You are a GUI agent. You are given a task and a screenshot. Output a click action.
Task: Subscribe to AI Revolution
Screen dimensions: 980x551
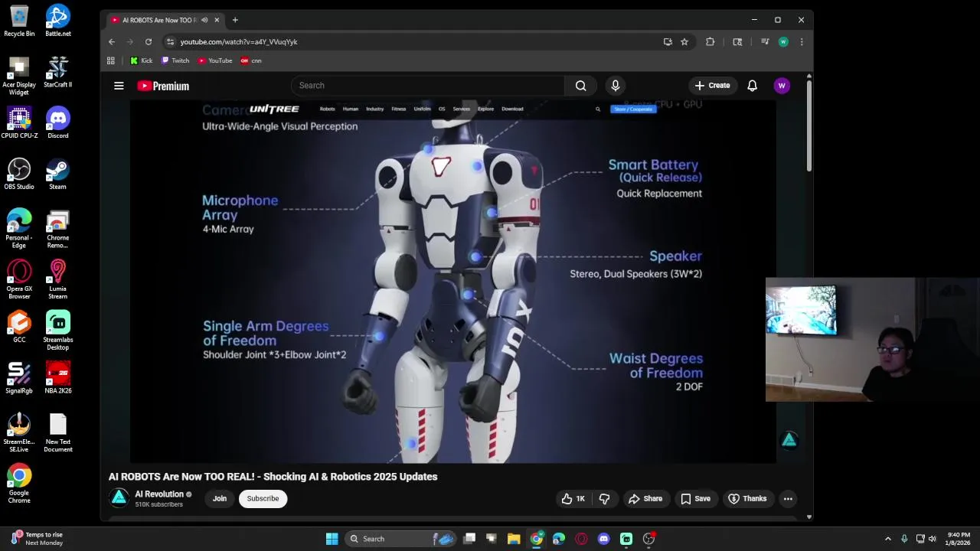coord(263,499)
